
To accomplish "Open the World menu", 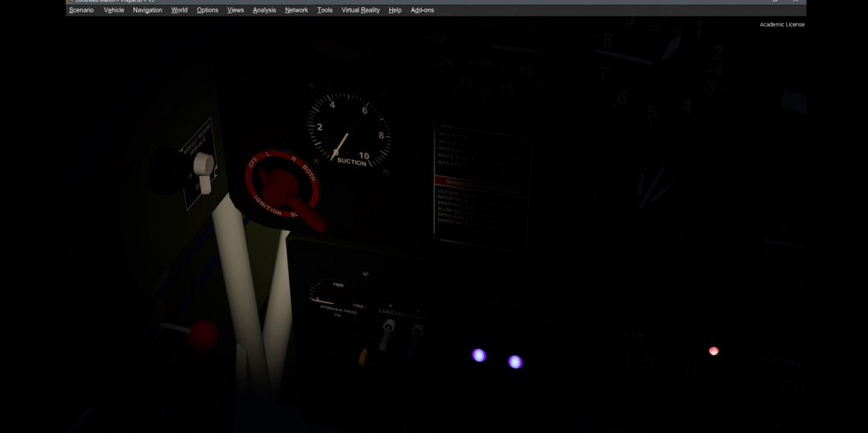I will pyautogui.click(x=179, y=10).
